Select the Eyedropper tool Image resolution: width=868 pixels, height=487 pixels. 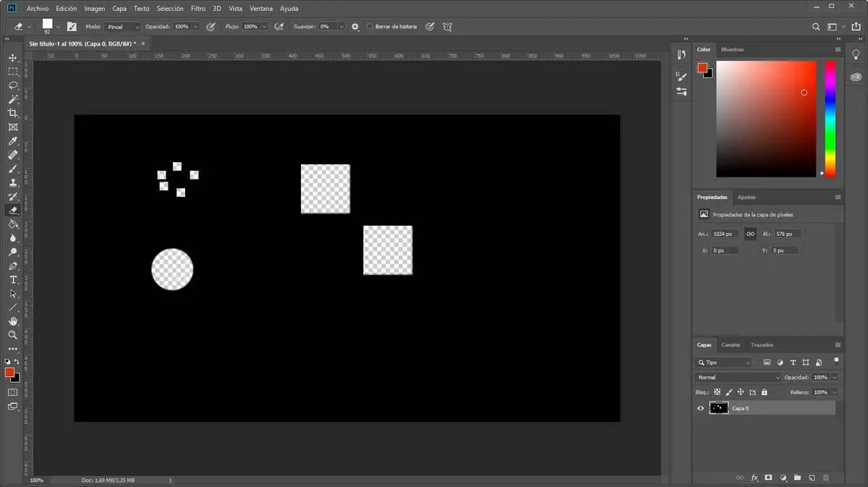(12, 141)
